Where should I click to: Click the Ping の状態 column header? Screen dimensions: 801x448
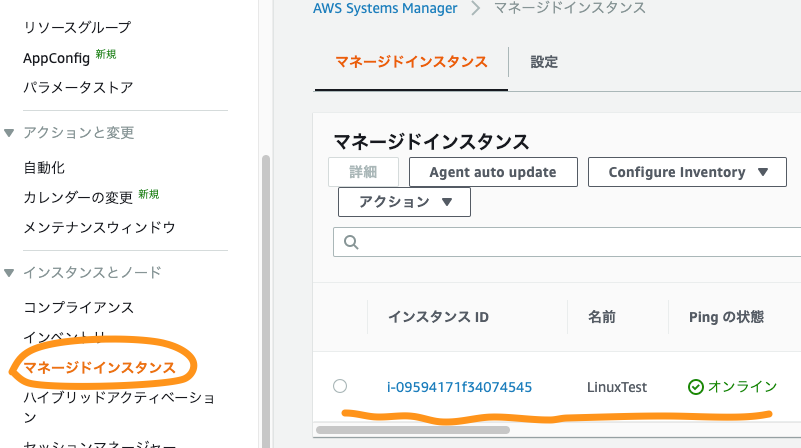726,317
